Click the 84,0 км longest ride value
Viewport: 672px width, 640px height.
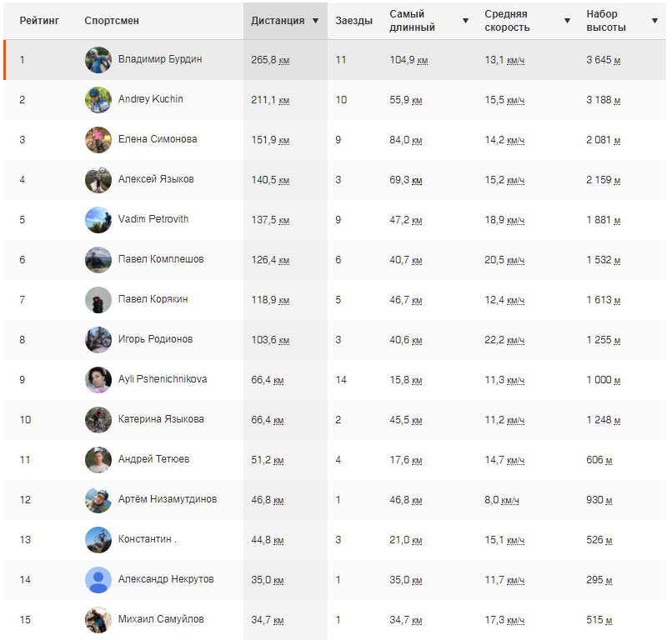pos(406,140)
